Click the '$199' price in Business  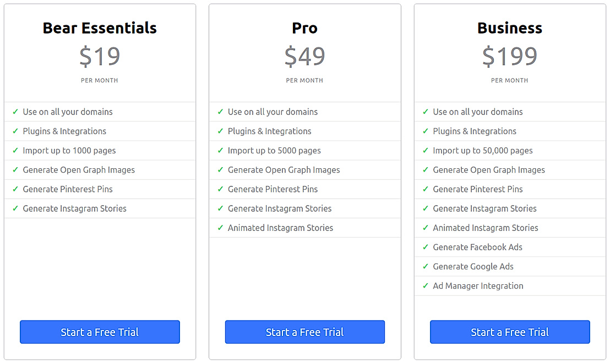509,56
